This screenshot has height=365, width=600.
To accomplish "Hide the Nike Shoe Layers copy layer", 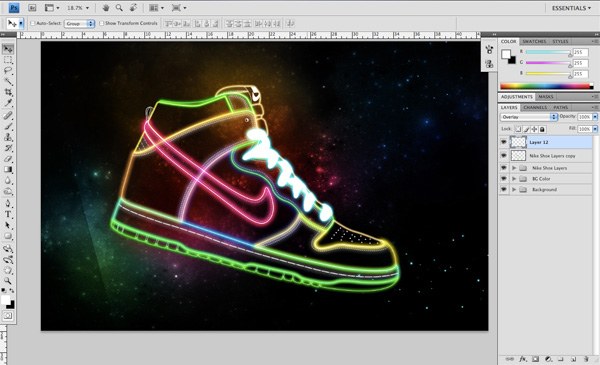I will click(x=504, y=156).
